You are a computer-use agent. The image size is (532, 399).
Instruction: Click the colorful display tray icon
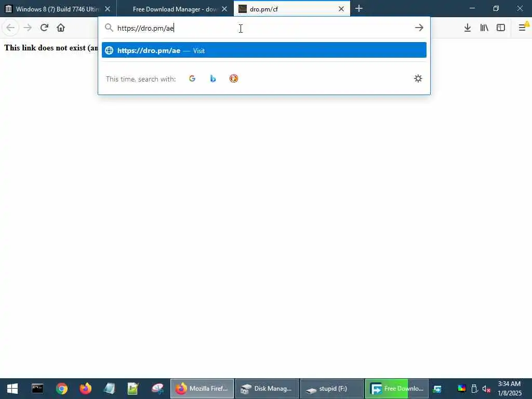pos(462,389)
